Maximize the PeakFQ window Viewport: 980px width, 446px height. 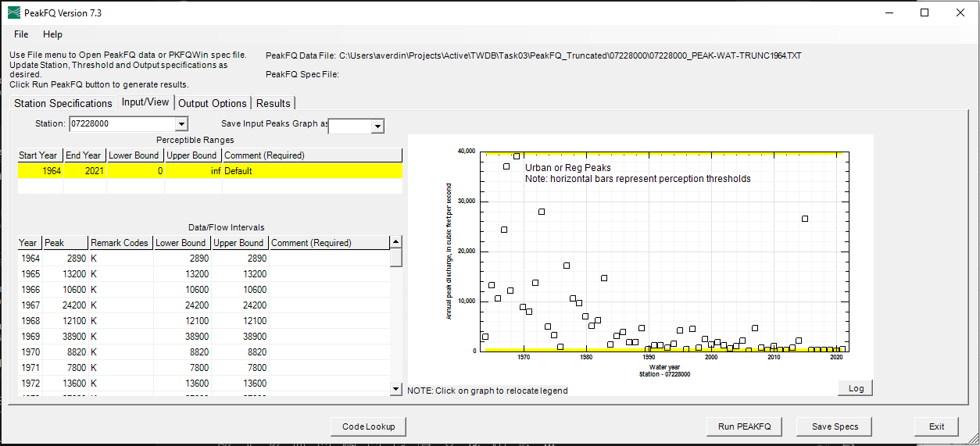(x=925, y=13)
